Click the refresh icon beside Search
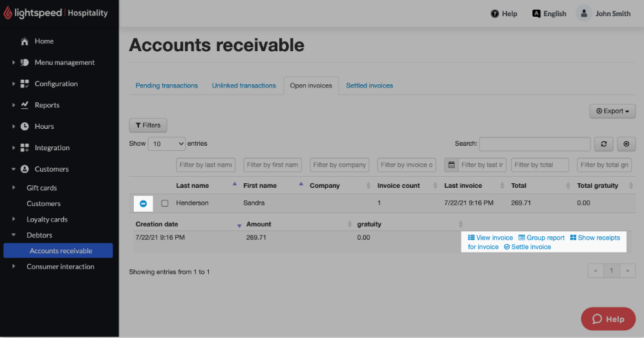 pos(603,144)
